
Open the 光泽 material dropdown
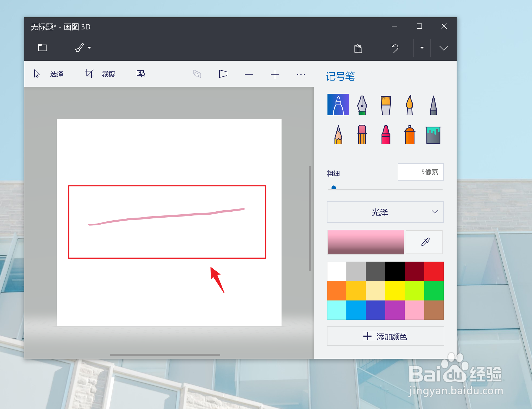click(x=385, y=212)
